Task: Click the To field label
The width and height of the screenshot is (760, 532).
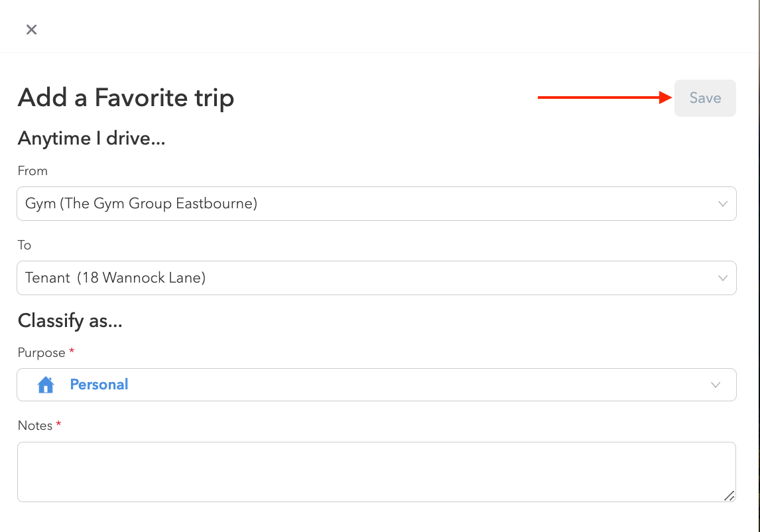Action: (25, 245)
